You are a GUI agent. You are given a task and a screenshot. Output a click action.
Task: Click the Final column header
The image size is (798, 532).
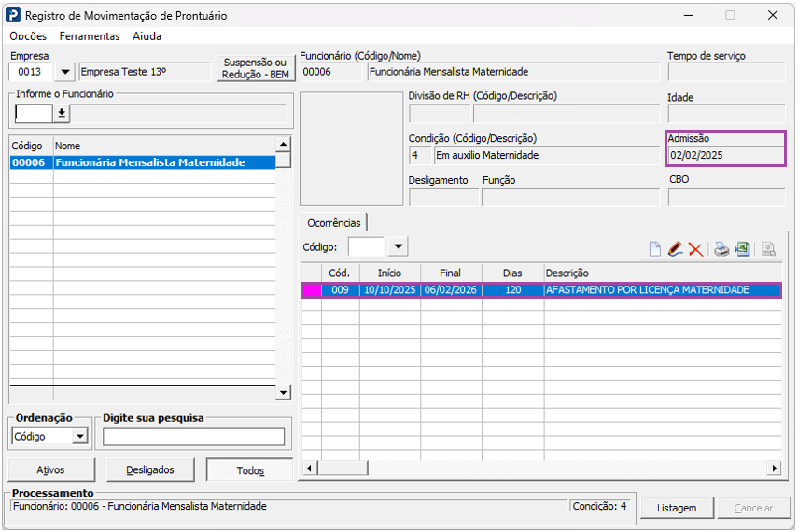[451, 273]
